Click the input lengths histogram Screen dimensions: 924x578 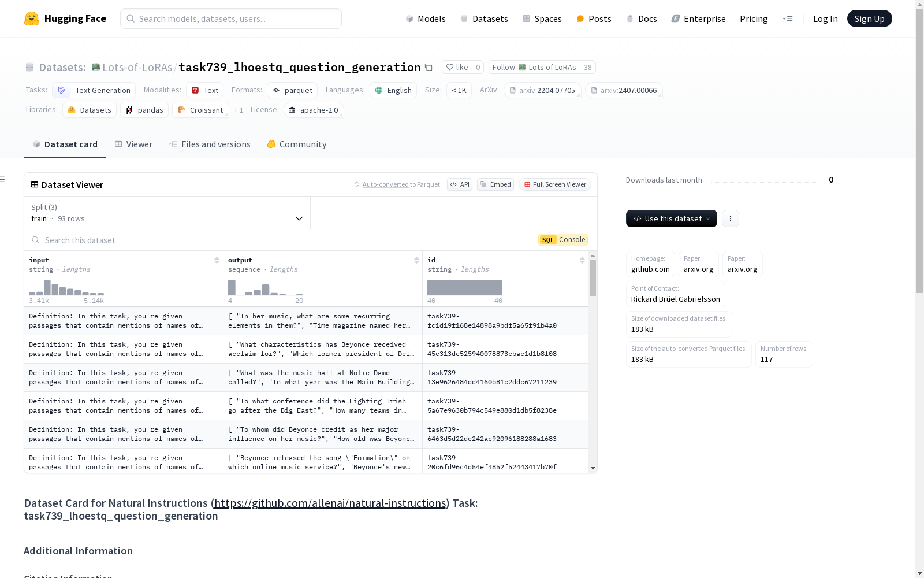click(x=66, y=287)
